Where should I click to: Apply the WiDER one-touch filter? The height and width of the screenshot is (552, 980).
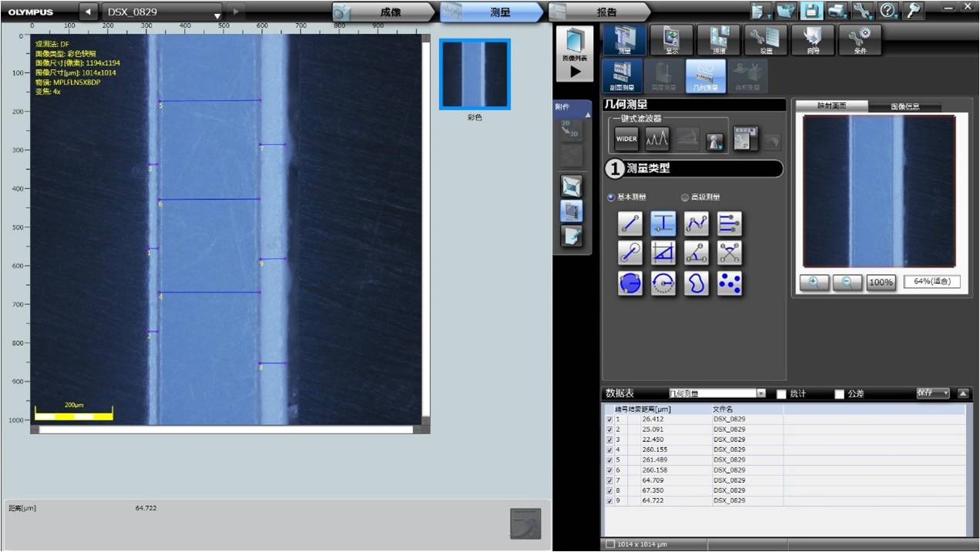(x=626, y=139)
